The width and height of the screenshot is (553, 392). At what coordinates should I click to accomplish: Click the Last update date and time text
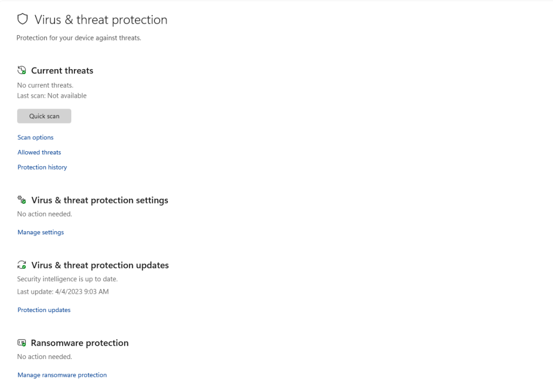pyautogui.click(x=63, y=292)
